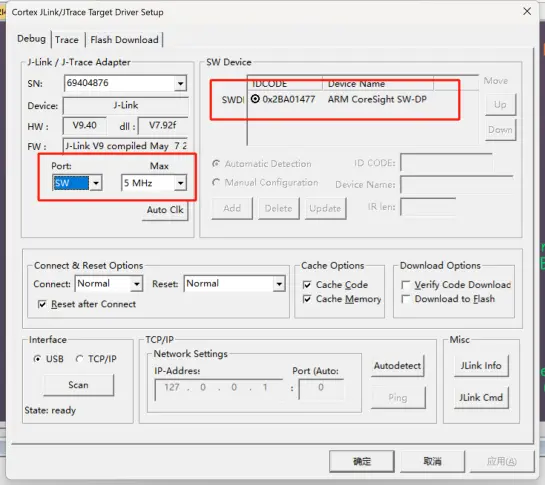Click the Port (Auto) number field
The width and height of the screenshot is (545, 485).
tap(321, 389)
